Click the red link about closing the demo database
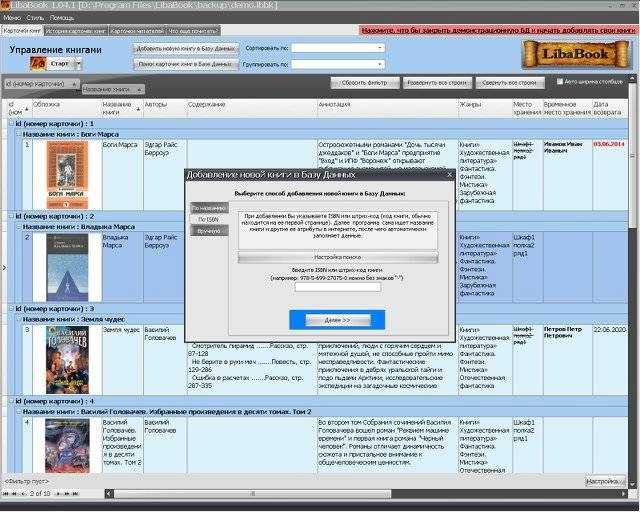Image resolution: width=640 pixels, height=512 pixels. (x=498, y=30)
